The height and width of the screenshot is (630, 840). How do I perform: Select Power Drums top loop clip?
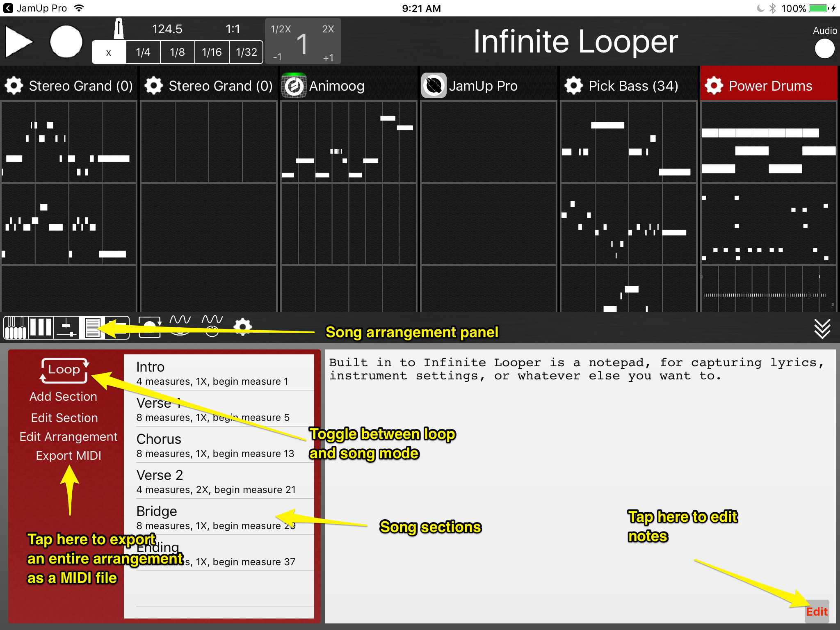coord(769,142)
